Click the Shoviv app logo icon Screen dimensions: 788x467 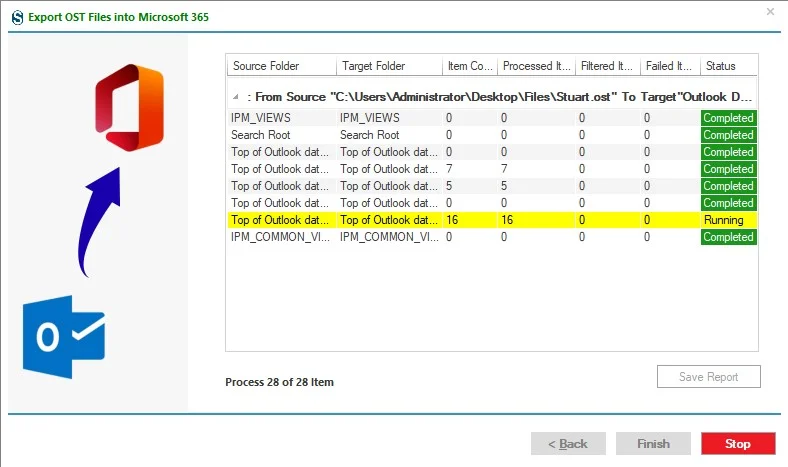point(17,18)
